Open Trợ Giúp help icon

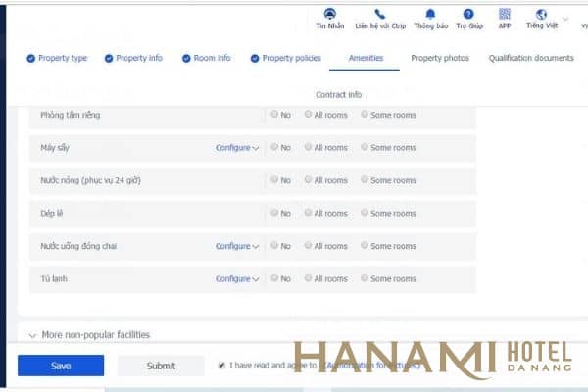coord(468,15)
